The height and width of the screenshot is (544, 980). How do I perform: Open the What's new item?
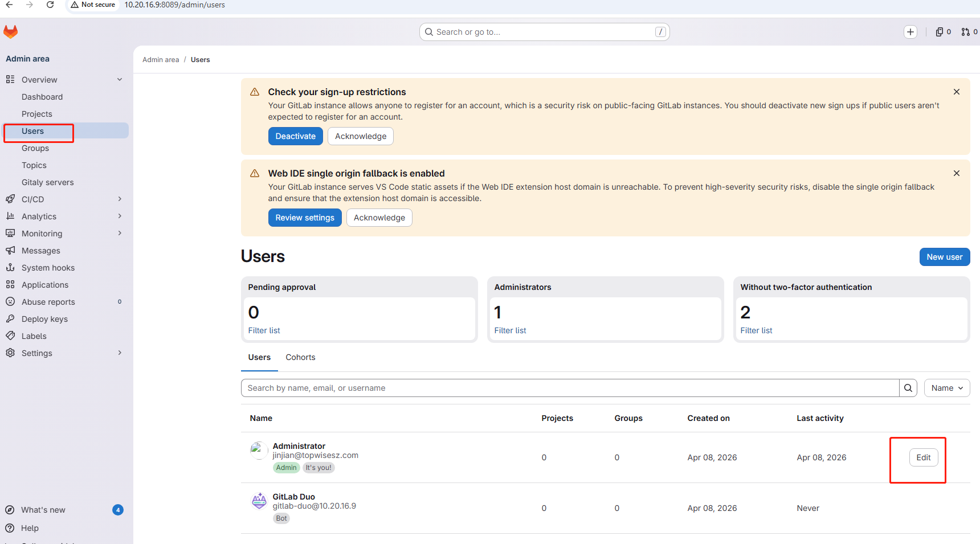pyautogui.click(x=64, y=510)
